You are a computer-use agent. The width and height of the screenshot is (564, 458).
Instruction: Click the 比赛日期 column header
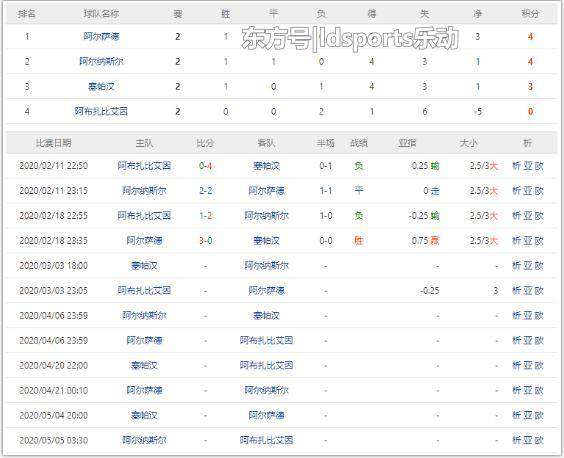(x=53, y=143)
